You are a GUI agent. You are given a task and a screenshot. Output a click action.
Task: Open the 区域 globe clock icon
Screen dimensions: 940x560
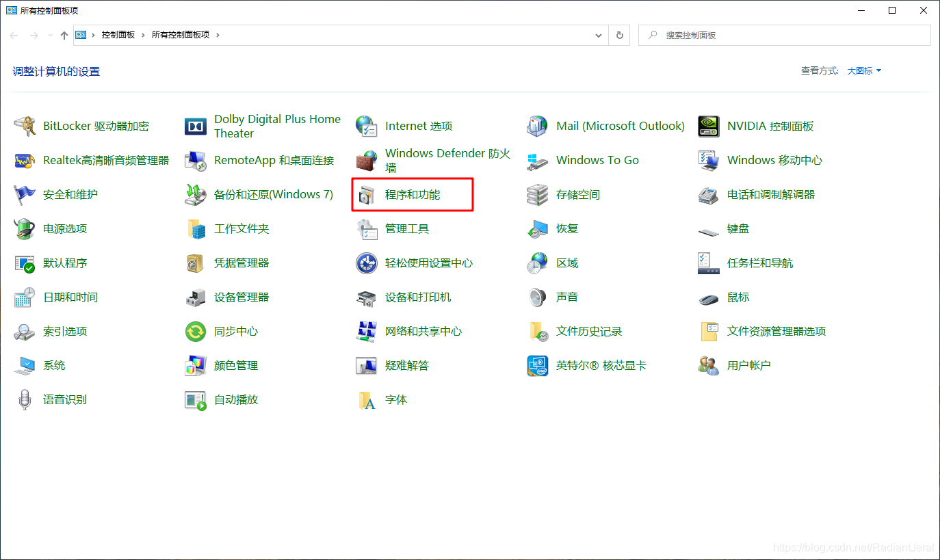pos(538,263)
